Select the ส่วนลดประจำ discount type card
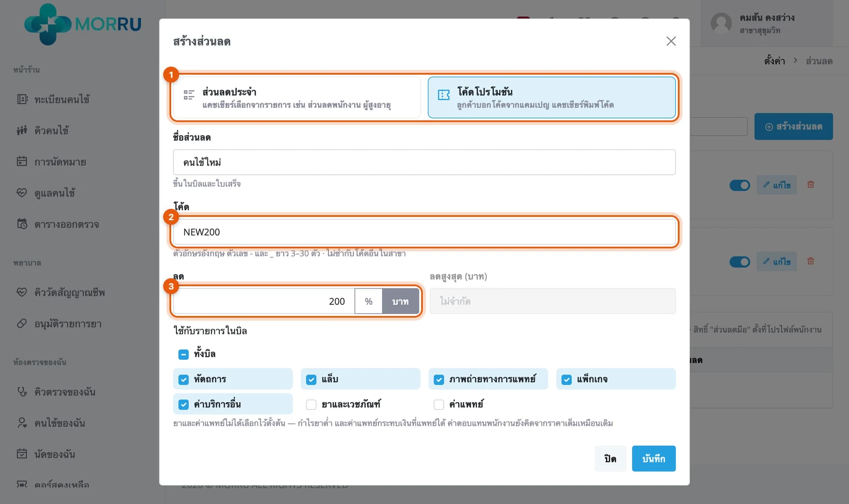849x504 pixels. click(x=297, y=98)
